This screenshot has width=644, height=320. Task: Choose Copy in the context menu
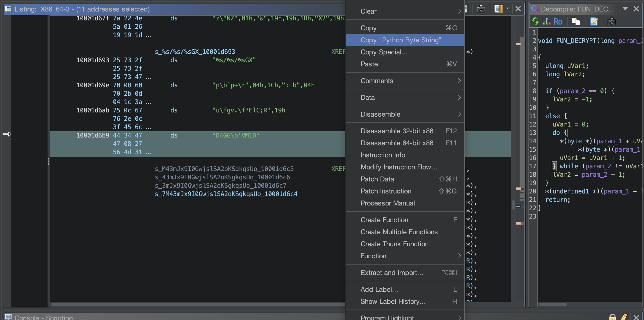[405, 28]
